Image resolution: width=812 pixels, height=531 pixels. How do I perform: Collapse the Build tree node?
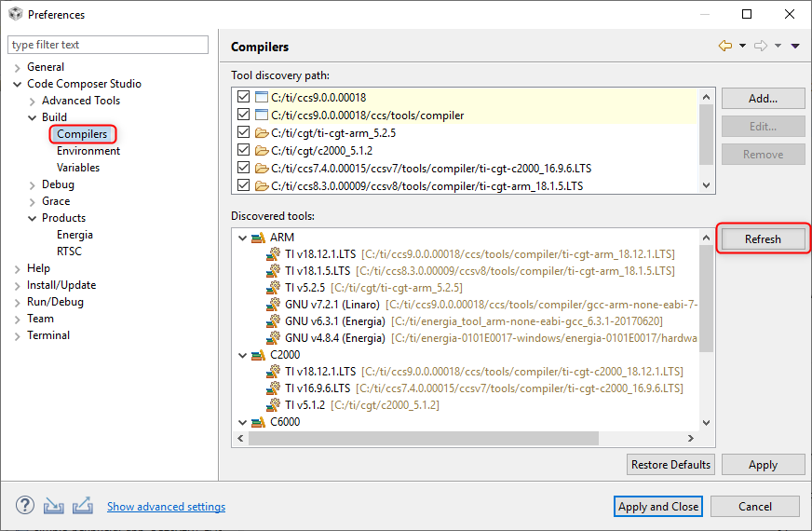click(32, 117)
